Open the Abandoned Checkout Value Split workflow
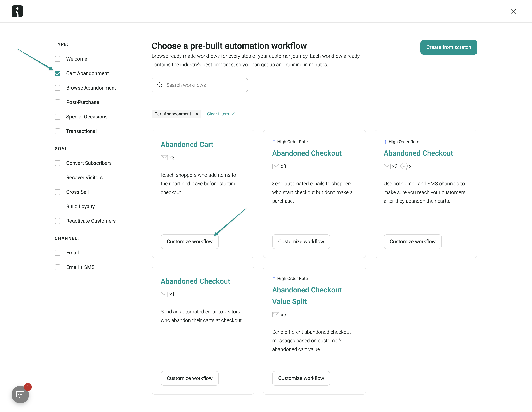This screenshot has height=412, width=532. pyautogui.click(x=307, y=295)
